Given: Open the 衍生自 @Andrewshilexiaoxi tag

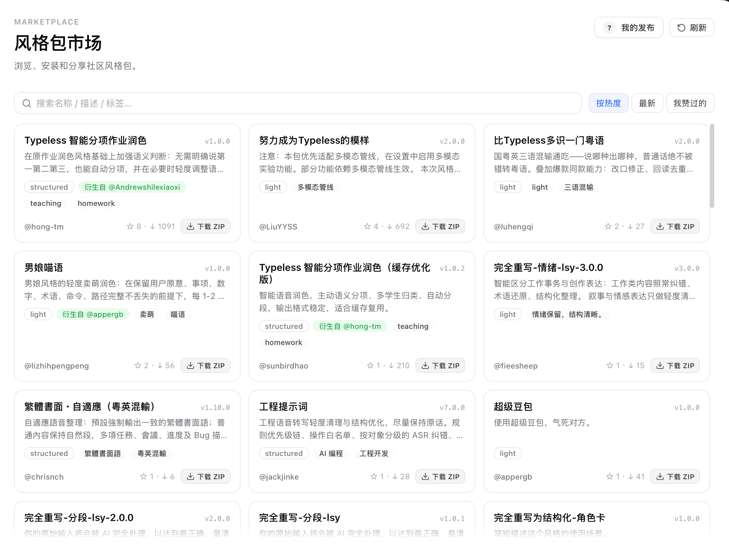Looking at the screenshot, I should (132, 187).
